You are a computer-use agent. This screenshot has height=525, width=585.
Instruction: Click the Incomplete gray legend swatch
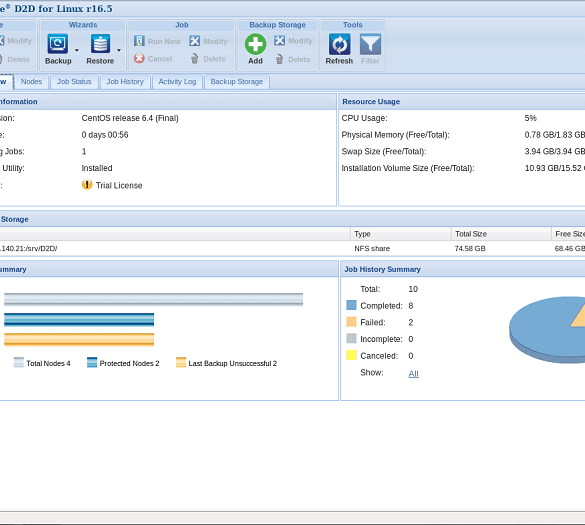pyautogui.click(x=351, y=338)
